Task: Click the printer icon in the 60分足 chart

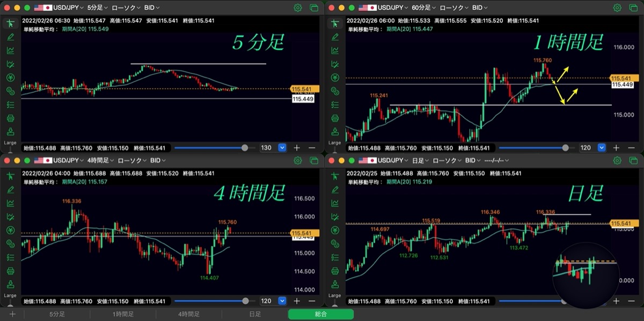Action: click(335, 118)
